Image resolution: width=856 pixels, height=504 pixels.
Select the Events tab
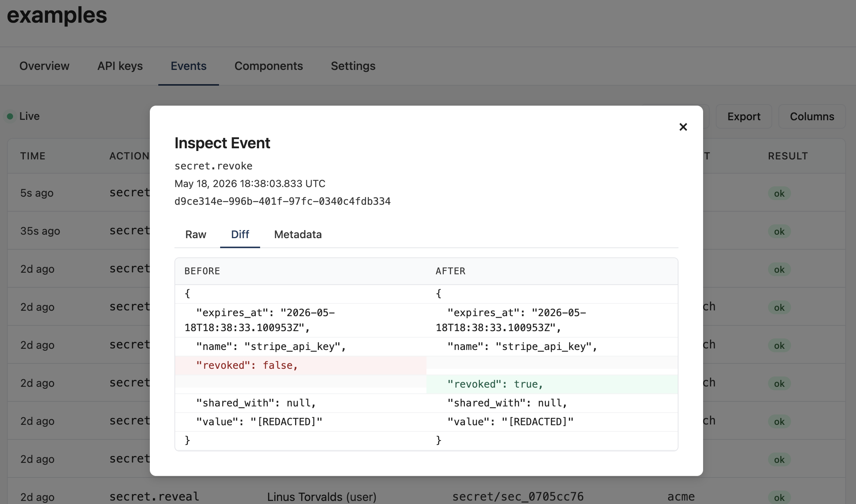pos(189,66)
